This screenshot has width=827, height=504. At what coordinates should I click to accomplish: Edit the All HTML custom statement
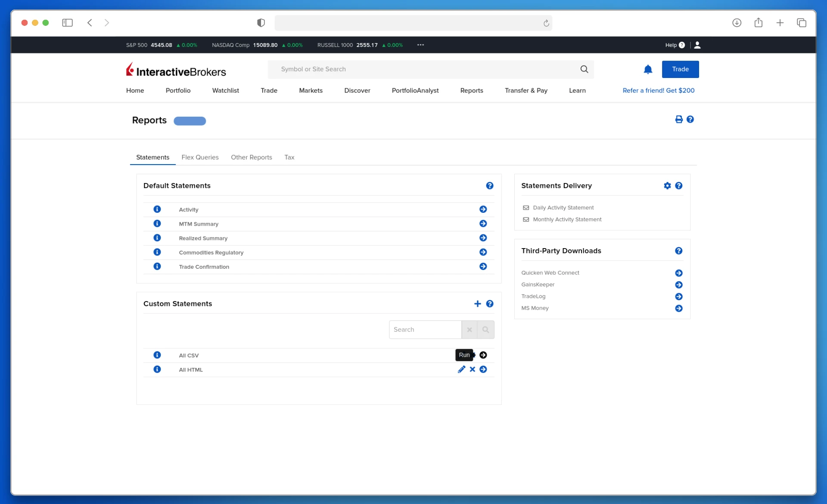[461, 370]
